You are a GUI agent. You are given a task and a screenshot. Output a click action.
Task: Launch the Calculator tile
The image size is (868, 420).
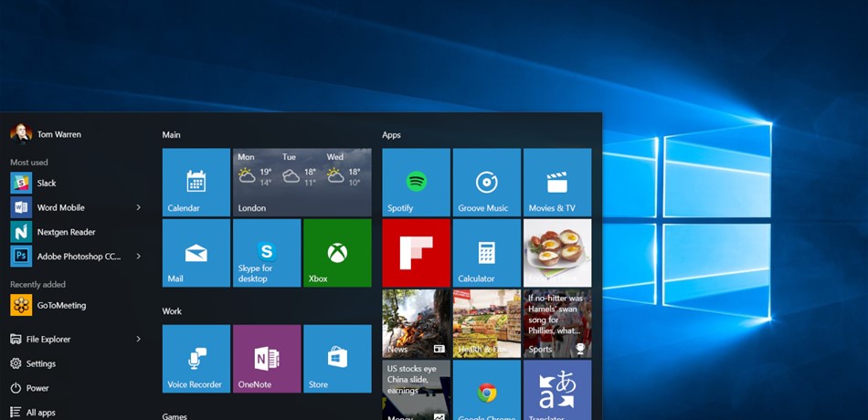click(x=487, y=253)
